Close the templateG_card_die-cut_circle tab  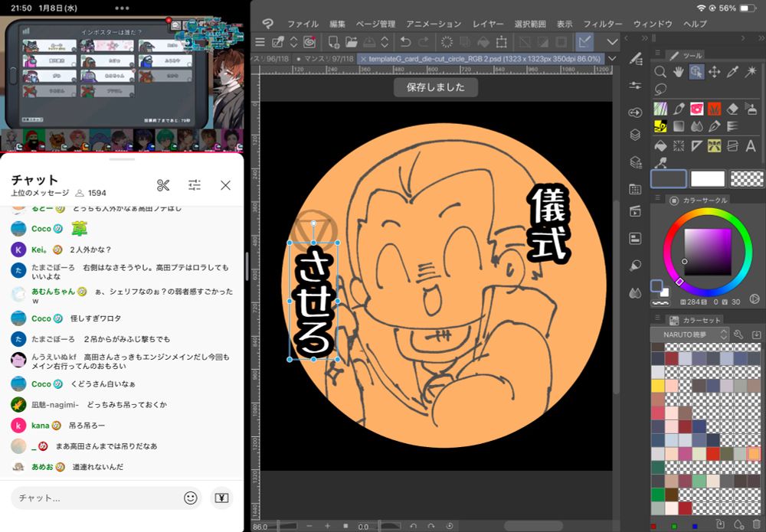(x=363, y=59)
